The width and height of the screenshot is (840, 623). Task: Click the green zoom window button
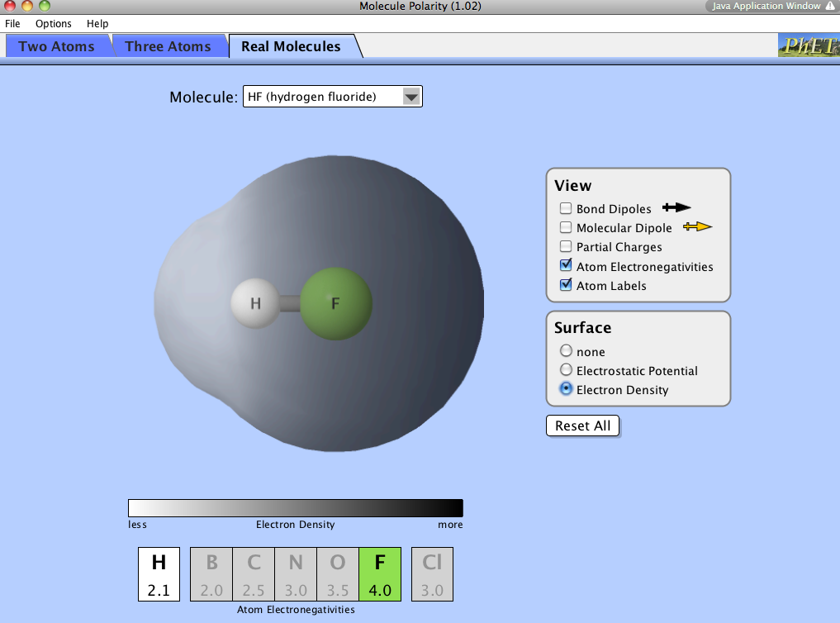pyautogui.click(x=45, y=6)
